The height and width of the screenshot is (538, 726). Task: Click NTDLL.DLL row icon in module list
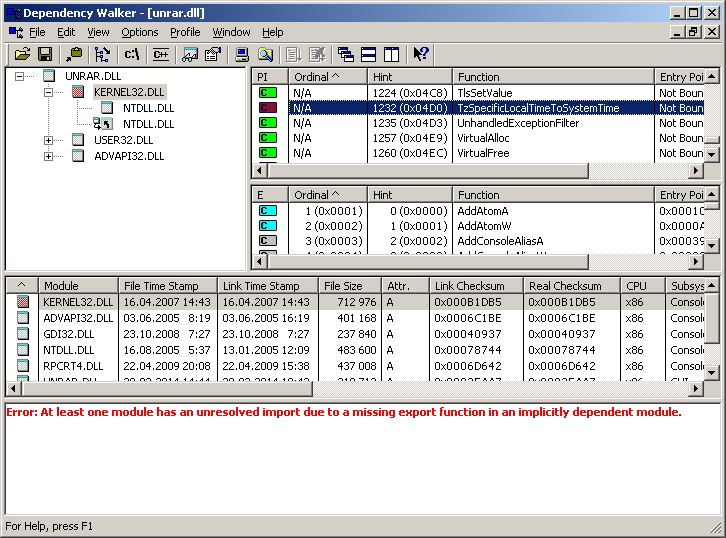[x=23, y=350]
